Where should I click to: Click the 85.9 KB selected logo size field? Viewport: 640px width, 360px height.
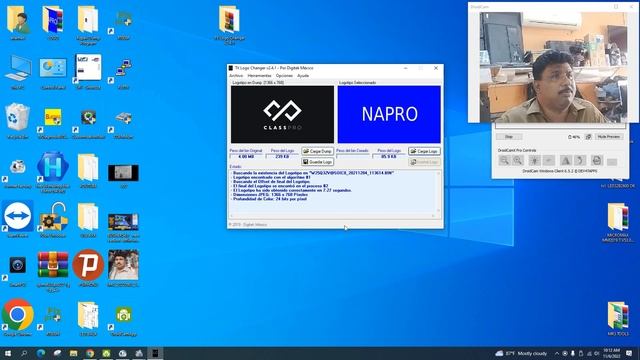coord(389,156)
